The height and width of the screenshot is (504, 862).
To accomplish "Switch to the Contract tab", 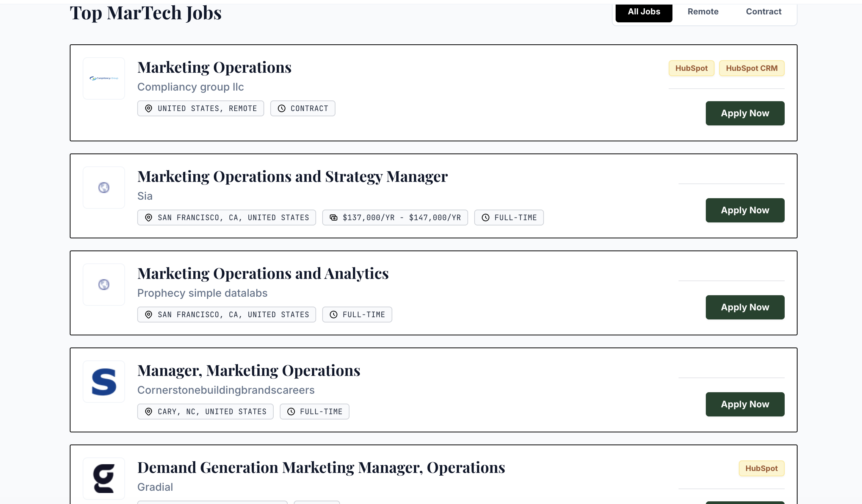I will coord(763,11).
